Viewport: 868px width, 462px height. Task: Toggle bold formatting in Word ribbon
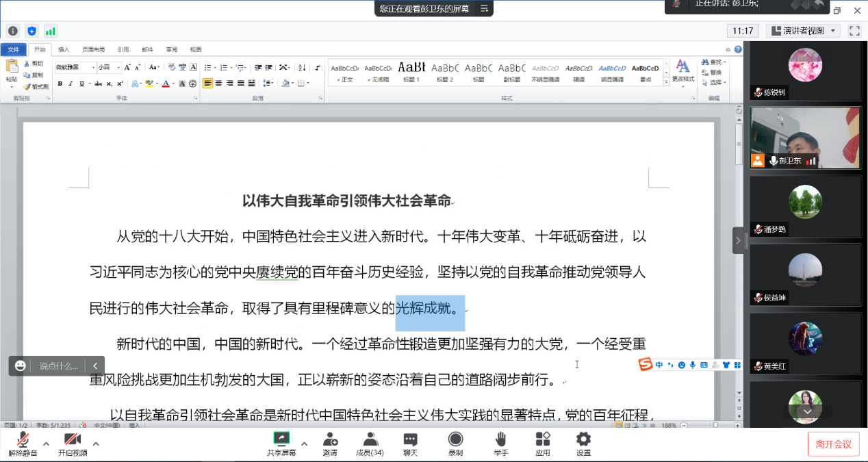click(x=60, y=84)
